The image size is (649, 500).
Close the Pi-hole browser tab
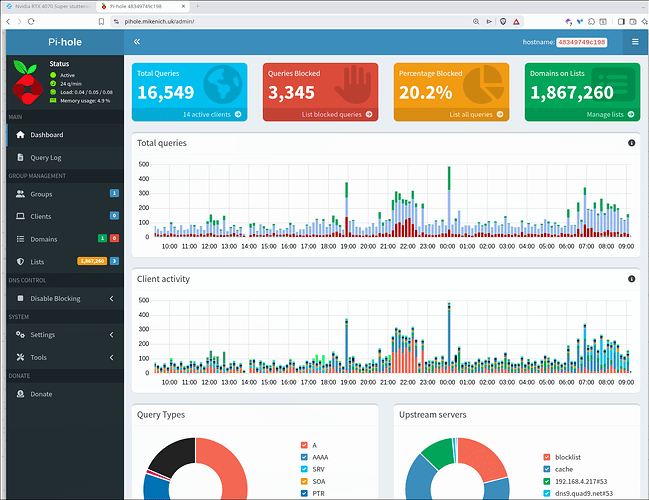(184, 6)
